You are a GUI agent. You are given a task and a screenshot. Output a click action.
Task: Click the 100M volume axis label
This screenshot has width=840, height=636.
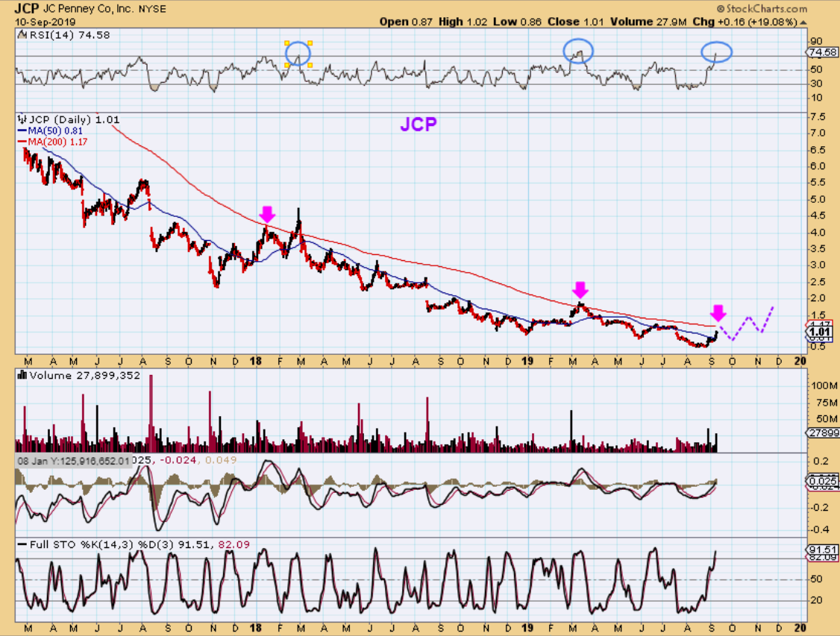point(824,385)
